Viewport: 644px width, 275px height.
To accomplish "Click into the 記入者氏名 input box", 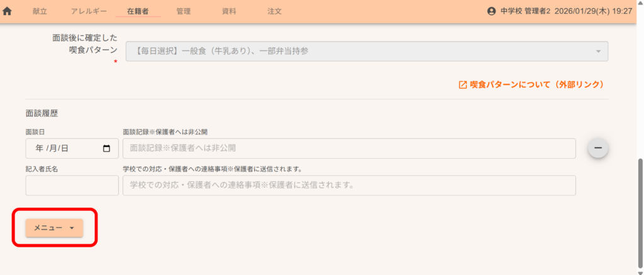I will click(72, 185).
